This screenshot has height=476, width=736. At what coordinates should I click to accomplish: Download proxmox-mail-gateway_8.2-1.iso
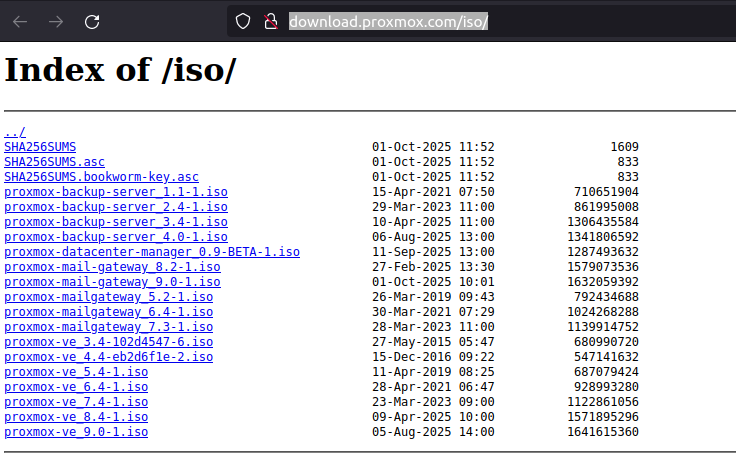point(112,267)
